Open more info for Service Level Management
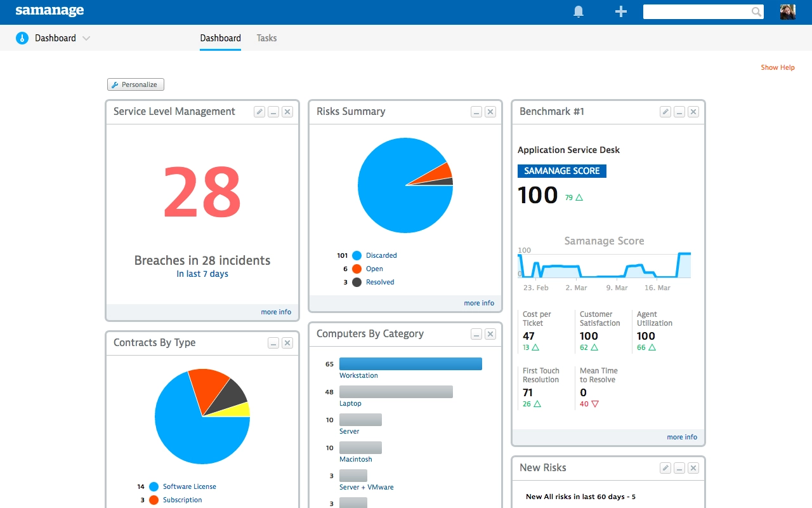812x508 pixels. pyautogui.click(x=276, y=312)
